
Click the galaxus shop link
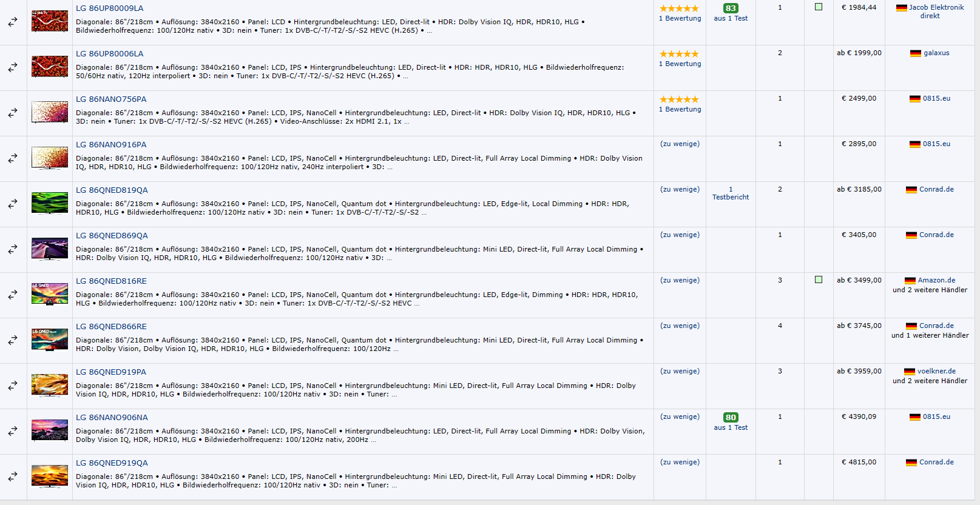click(936, 53)
